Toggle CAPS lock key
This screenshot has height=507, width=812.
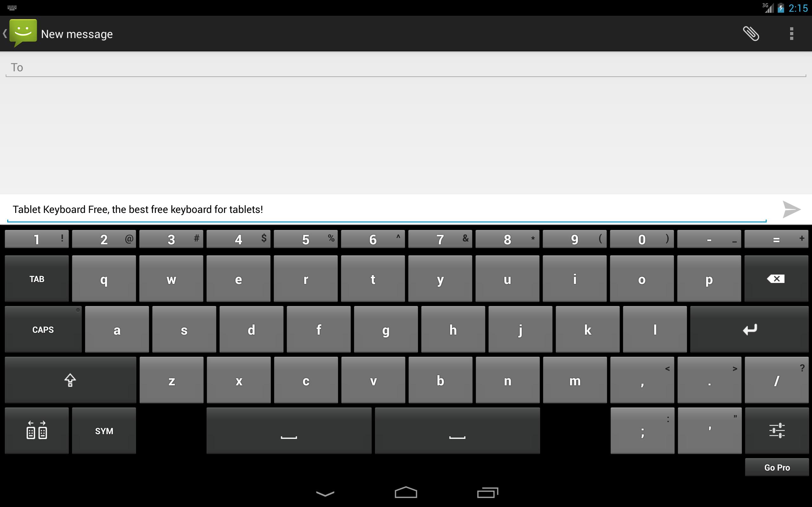coord(43,330)
